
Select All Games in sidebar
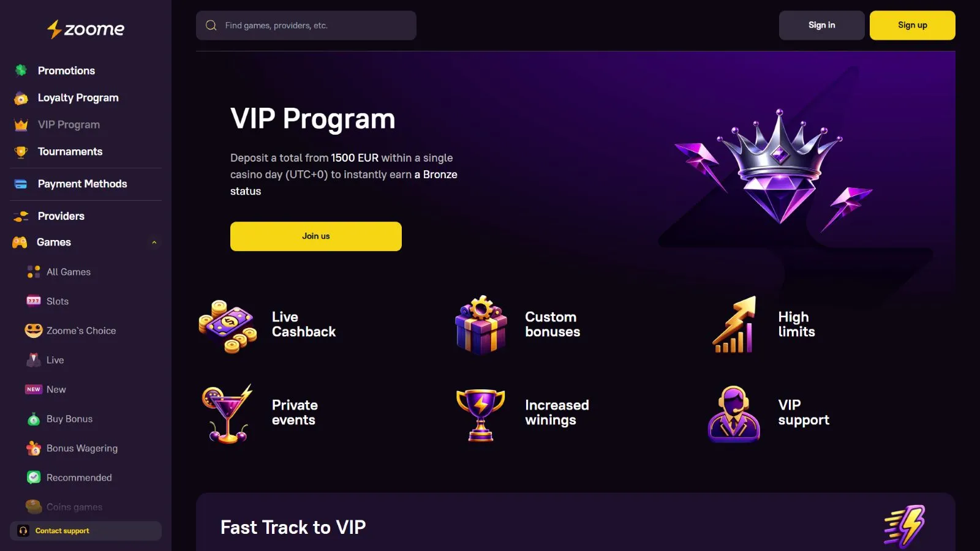[68, 272]
